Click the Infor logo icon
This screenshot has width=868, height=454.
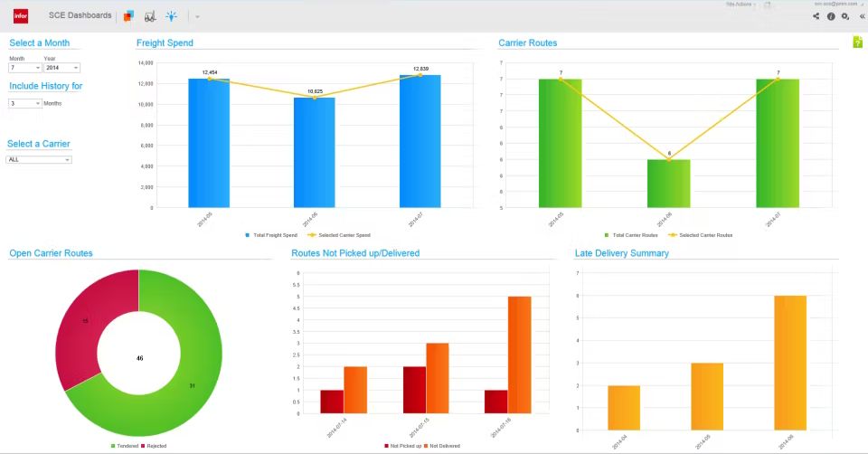pos(21,15)
